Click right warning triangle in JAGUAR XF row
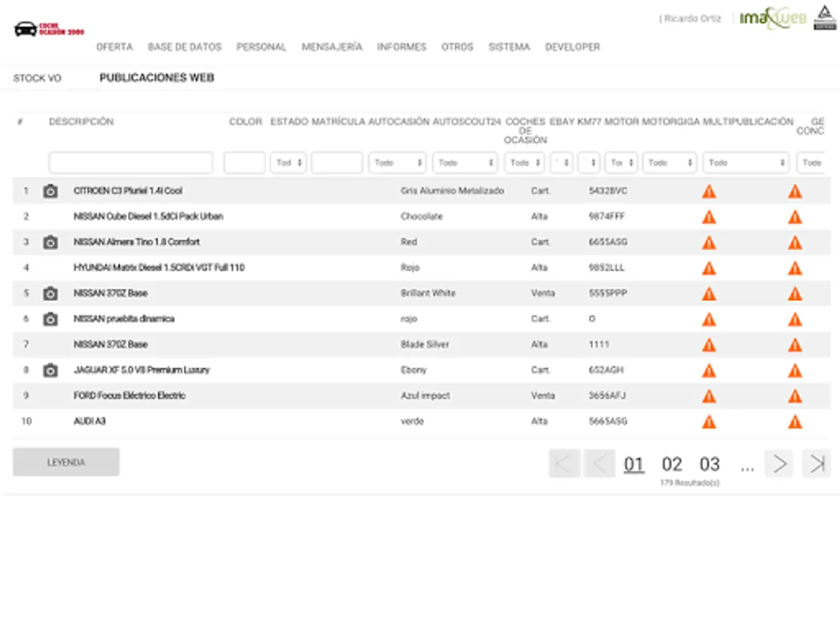The height and width of the screenshot is (630, 840). pyautogui.click(x=795, y=370)
